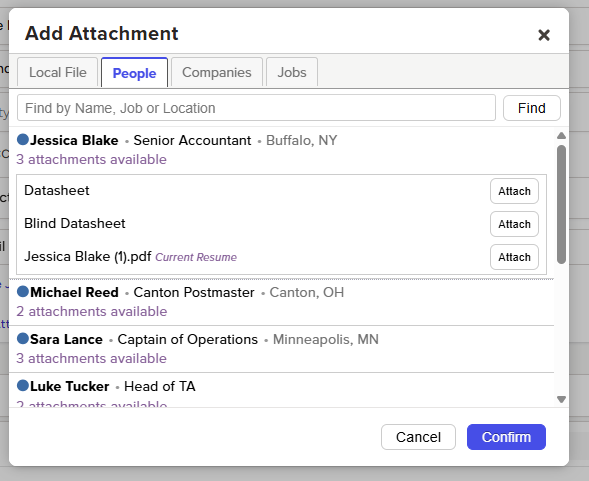589x481 pixels.
Task: Expand Michael Reed's 2 attachments available
Action: point(92,312)
